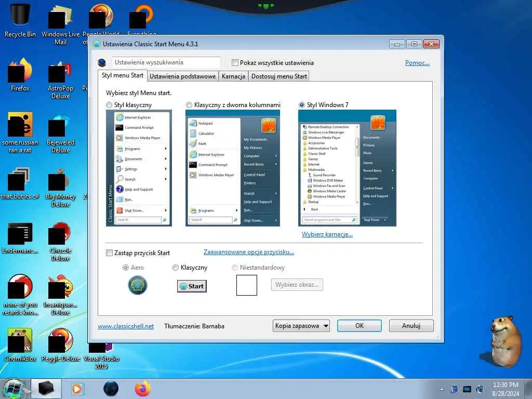Screen dimensions: 532x399
Task: Open Insaniquarium Deluxe desktop shortcut
Action: pos(60,295)
